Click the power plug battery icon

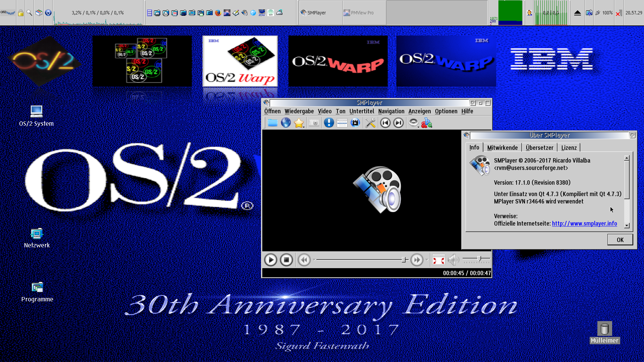click(x=598, y=13)
